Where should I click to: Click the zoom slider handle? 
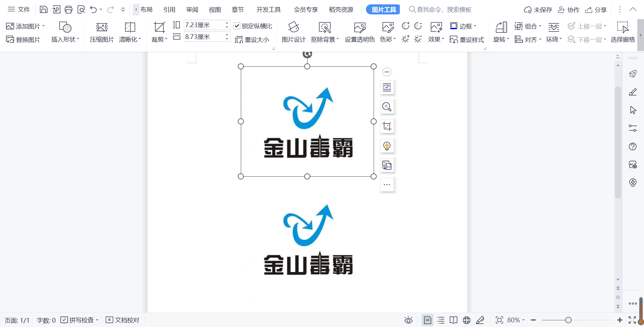[568, 320]
